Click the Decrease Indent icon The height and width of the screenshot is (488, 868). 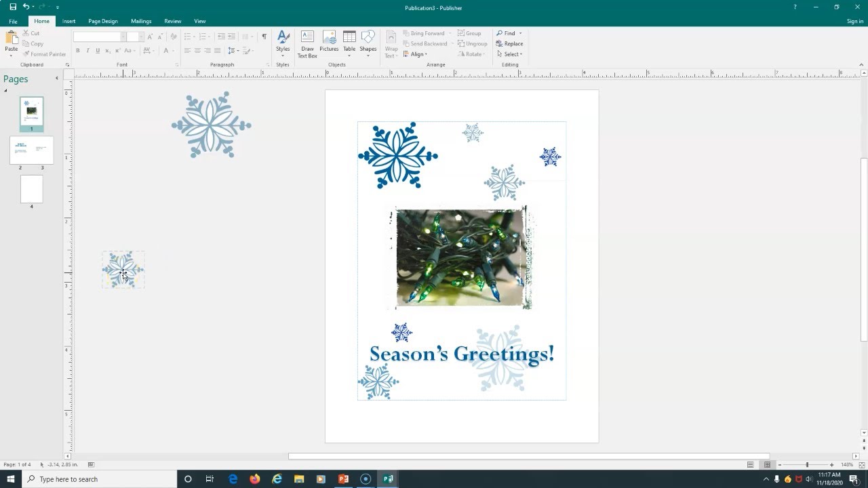point(221,37)
